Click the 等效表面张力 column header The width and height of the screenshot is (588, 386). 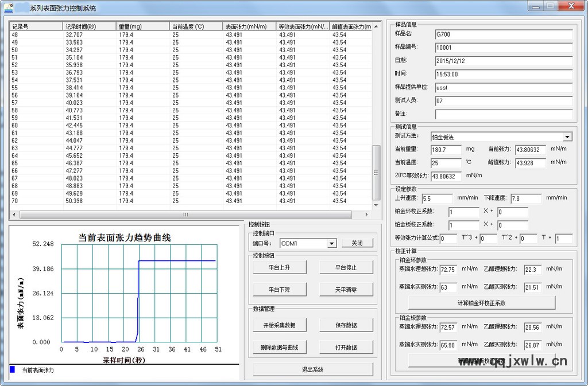(x=302, y=26)
